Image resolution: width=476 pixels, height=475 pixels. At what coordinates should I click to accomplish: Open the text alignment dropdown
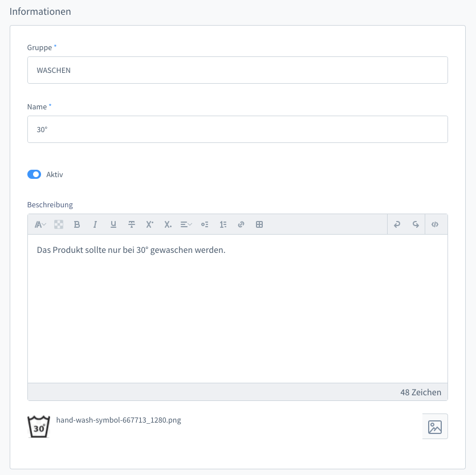[186, 224]
